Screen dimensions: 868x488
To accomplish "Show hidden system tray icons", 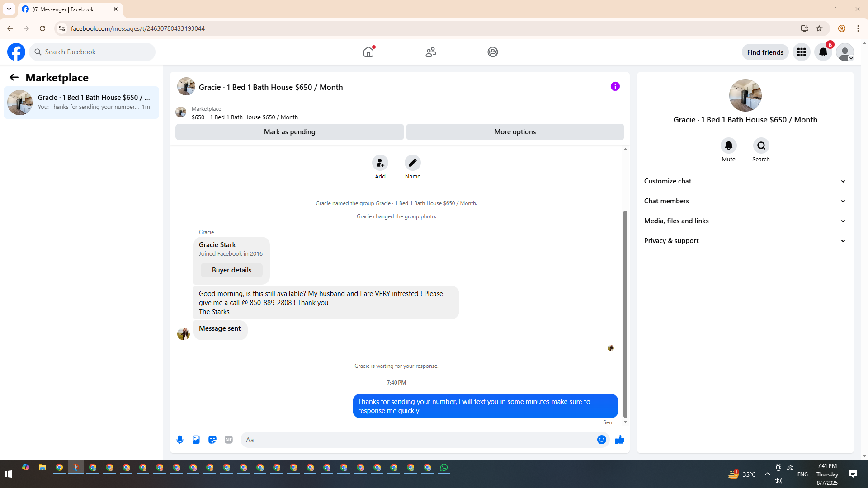I will click(768, 474).
